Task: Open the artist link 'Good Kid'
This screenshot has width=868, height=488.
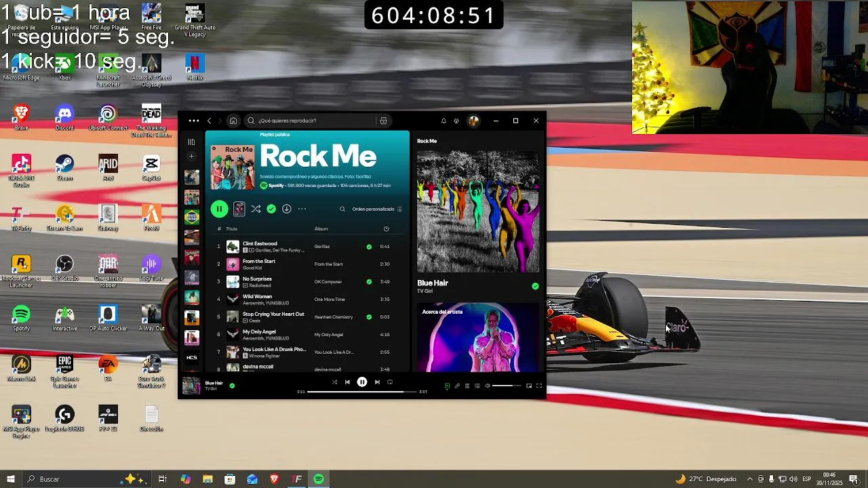Action: pyautogui.click(x=252, y=268)
